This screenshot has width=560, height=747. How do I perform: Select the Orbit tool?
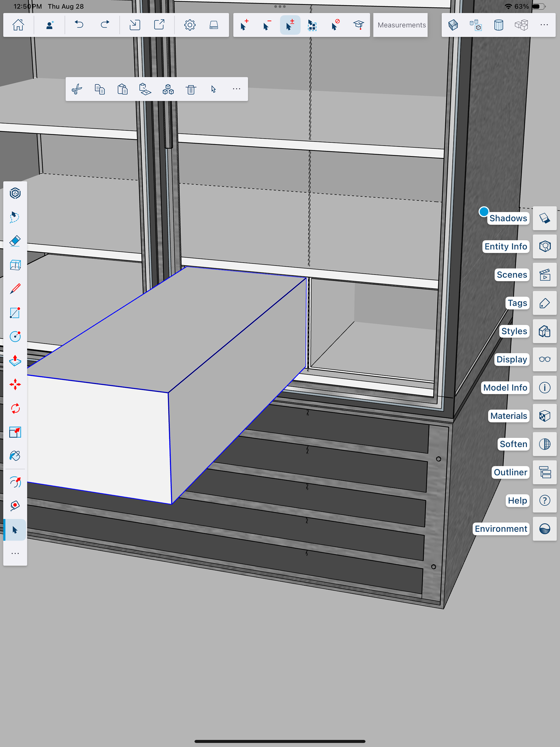tap(15, 482)
